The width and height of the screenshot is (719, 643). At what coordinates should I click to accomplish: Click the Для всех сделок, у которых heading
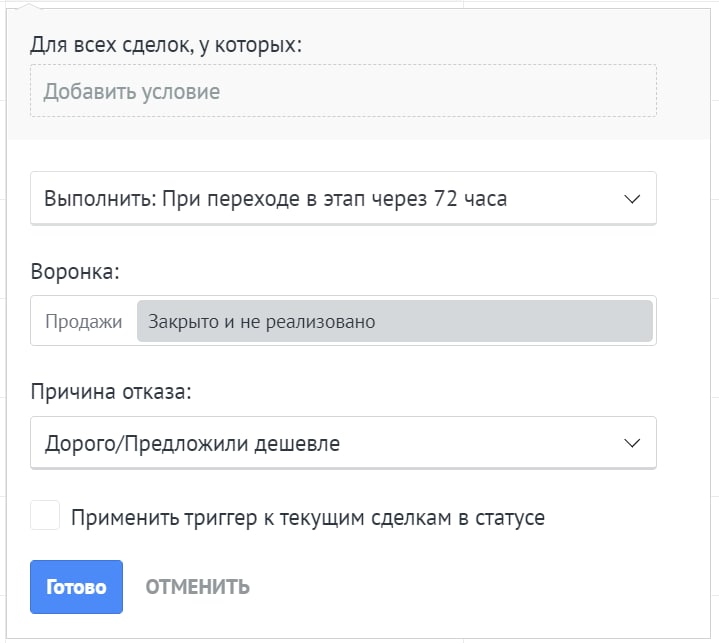pos(166,45)
